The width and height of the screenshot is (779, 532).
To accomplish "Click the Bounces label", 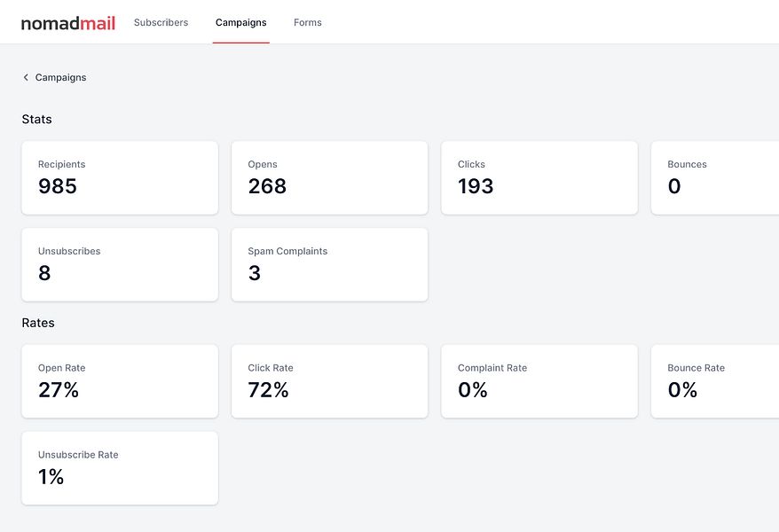I will [687, 164].
